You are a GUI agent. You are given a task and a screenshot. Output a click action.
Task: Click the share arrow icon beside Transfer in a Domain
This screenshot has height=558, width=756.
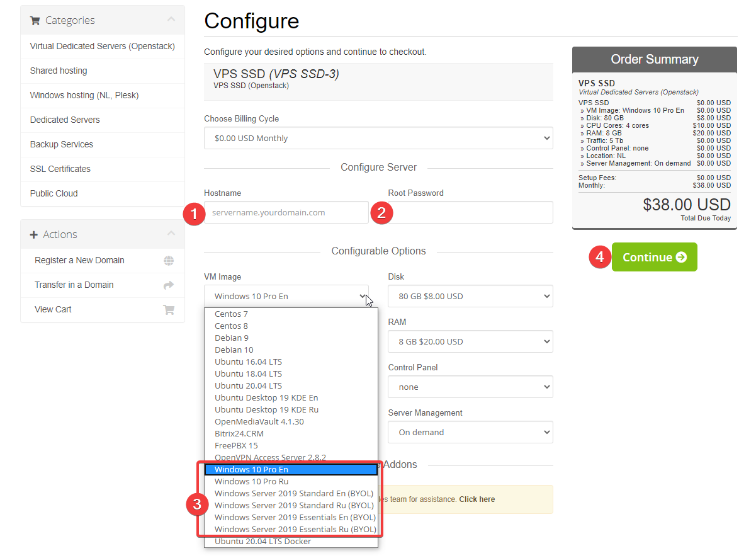click(168, 285)
